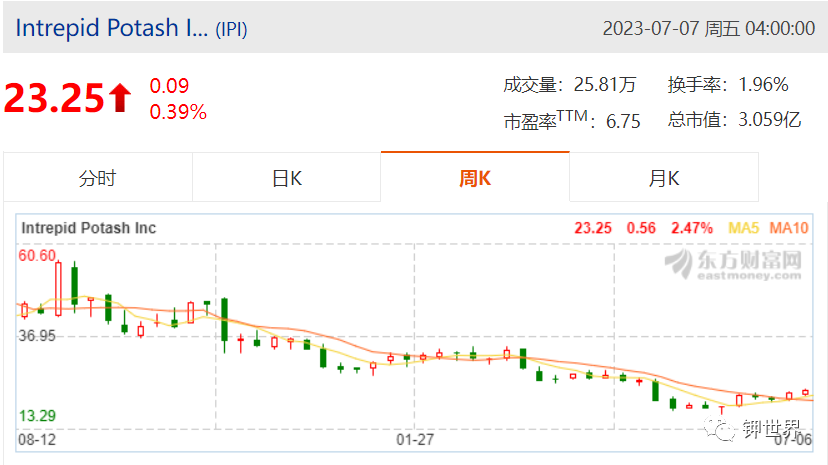Click the (IPI) ticker symbol
Viewport: 828px width, 465px height.
(231, 30)
